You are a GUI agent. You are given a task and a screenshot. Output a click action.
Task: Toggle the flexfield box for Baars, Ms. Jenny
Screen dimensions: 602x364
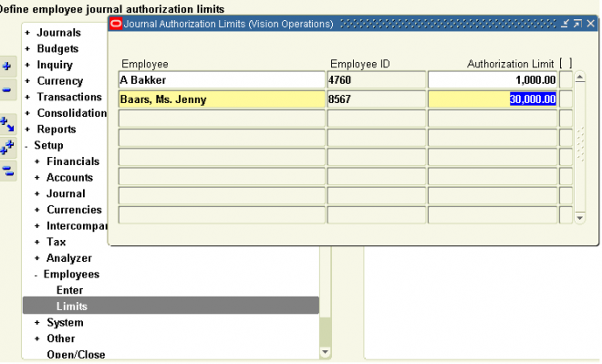[x=566, y=99]
